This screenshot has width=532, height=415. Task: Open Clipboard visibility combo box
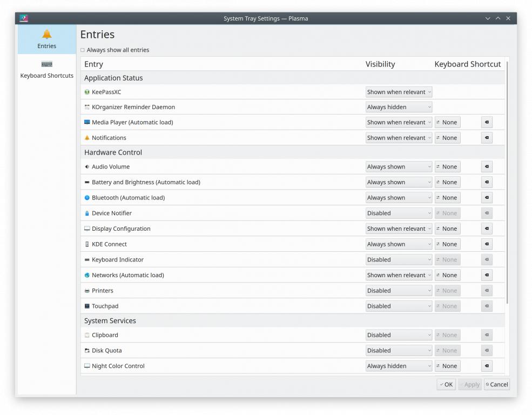point(399,335)
